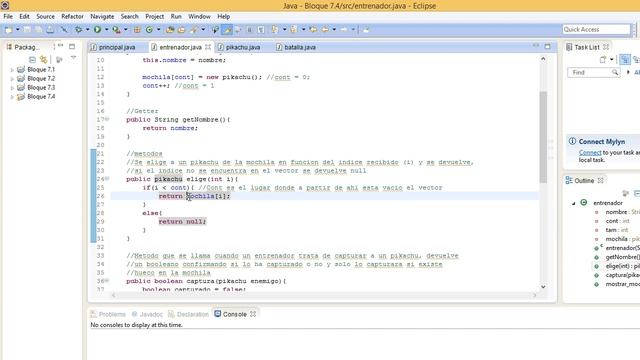Click the editor vertical scrollbar
Screen dimensions: 640x360
543,137
